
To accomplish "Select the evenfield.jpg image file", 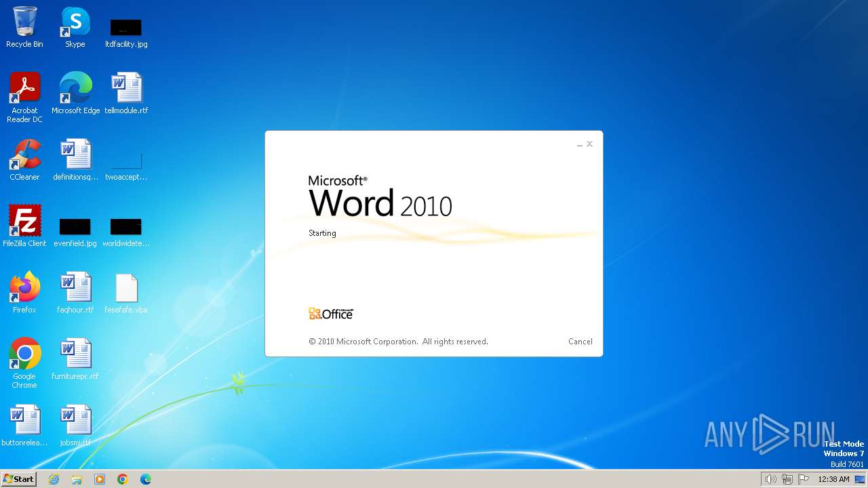I will pos(75,231).
